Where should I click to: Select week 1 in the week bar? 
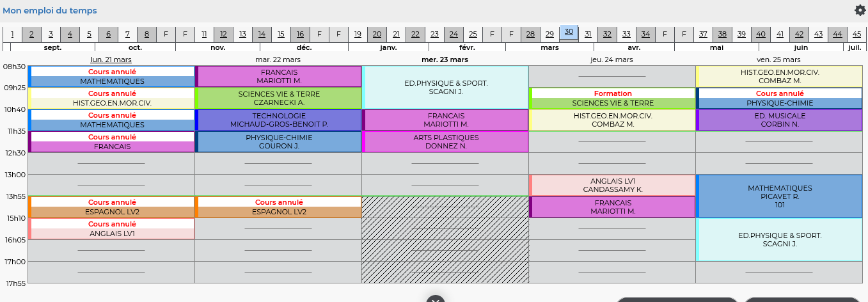(x=12, y=35)
